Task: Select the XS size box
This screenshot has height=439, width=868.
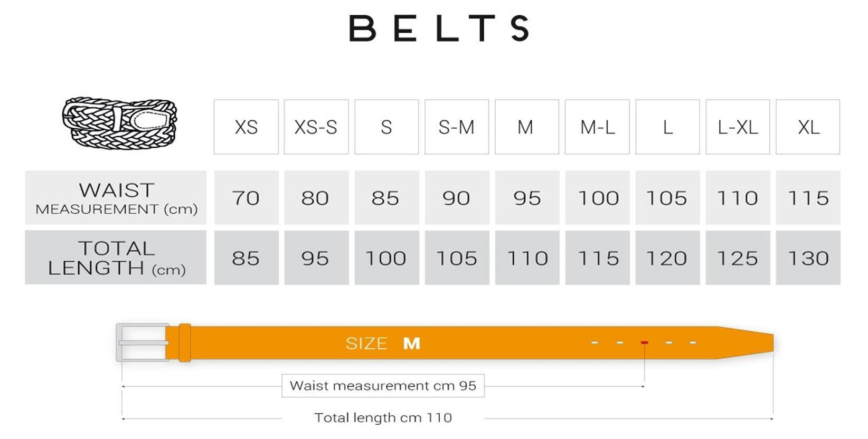Action: point(246,127)
